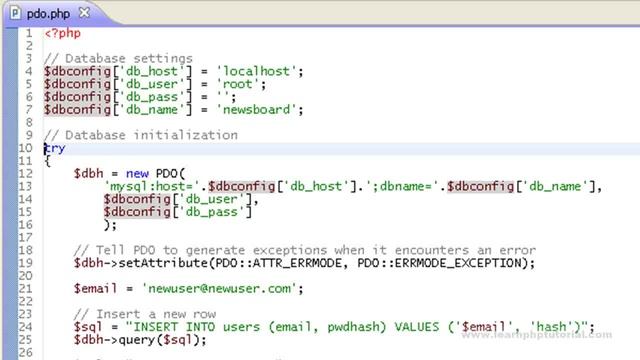Click $dbconfig['db_host'] on line 4
The image size is (640, 360).
coord(118,71)
